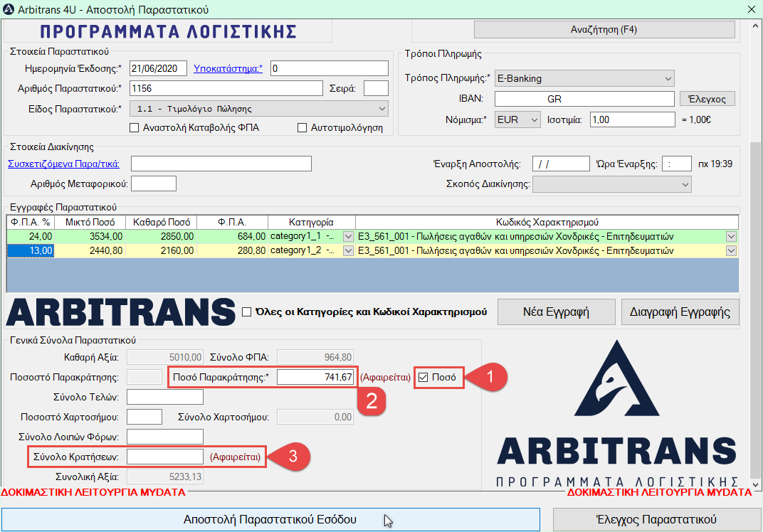Click the Συνολική Αξία 5233,13 value
Image resolution: width=763 pixels, height=532 pixels.
pos(165,477)
